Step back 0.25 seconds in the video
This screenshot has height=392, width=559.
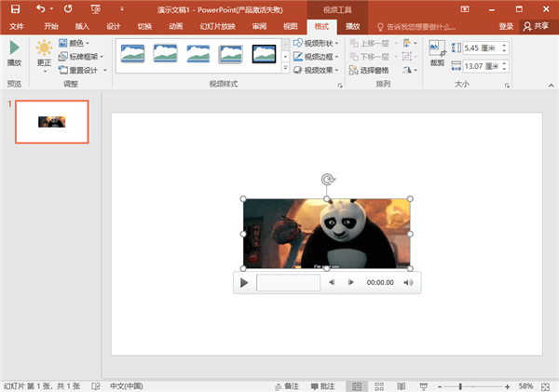332,283
